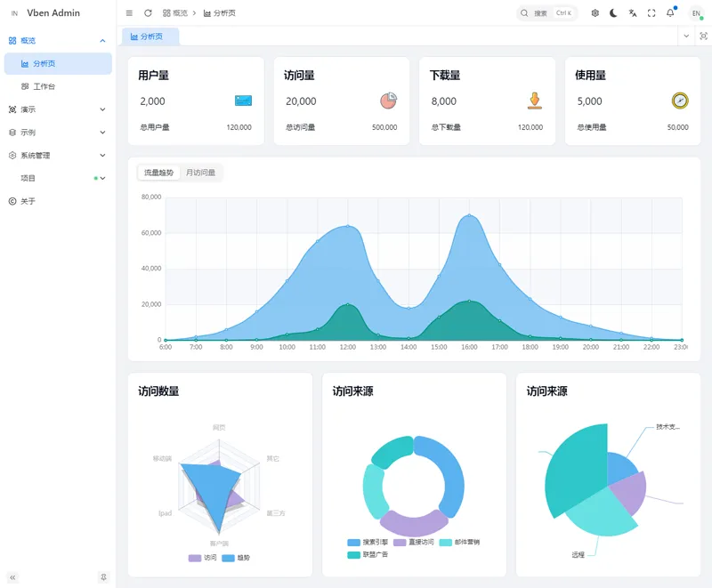
Task: Open the notifications bell
Action: coord(670,13)
